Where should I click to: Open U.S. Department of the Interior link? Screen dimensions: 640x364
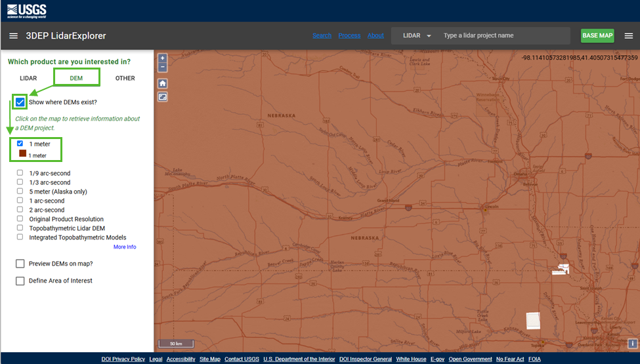tap(299, 359)
